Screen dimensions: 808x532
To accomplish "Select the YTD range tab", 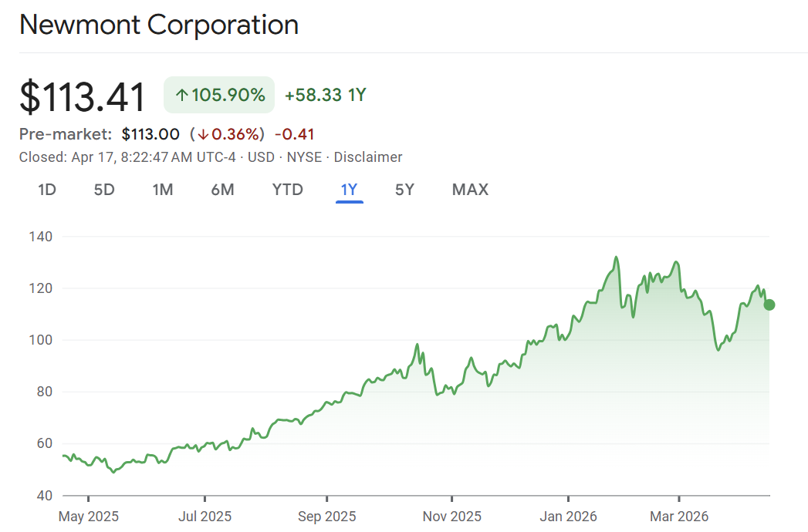I will (288, 190).
